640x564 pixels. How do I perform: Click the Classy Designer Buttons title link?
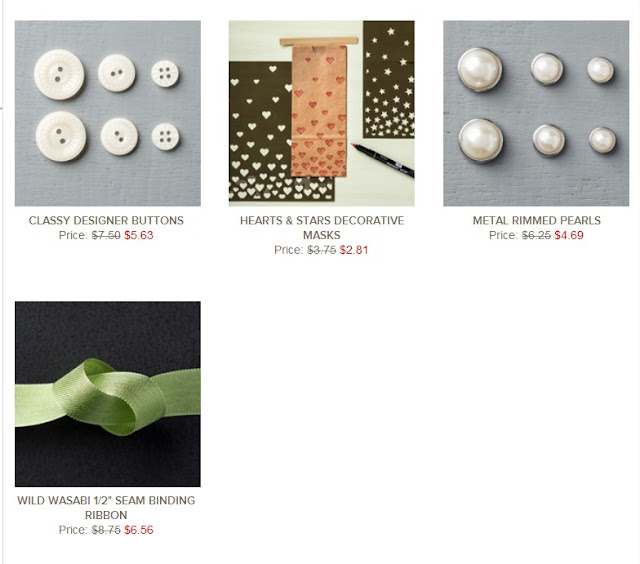click(106, 220)
